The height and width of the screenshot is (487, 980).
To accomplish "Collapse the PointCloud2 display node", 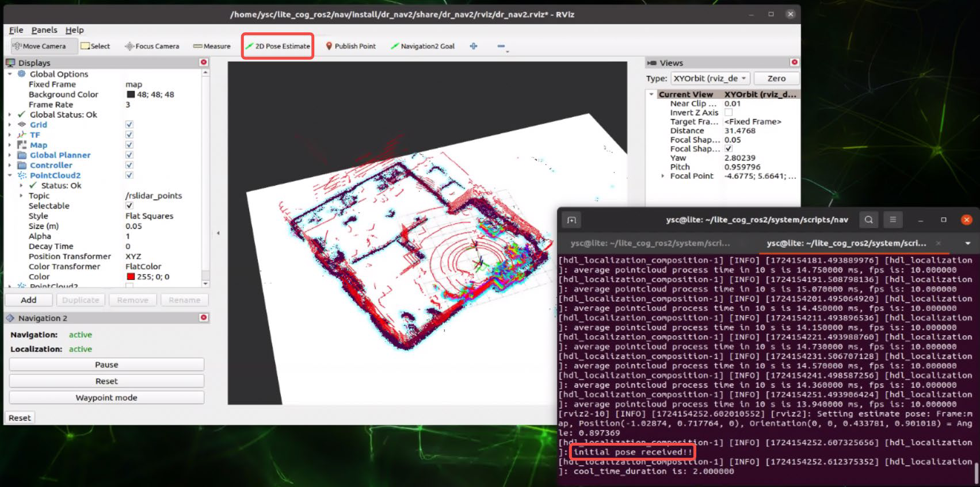I will (x=10, y=175).
